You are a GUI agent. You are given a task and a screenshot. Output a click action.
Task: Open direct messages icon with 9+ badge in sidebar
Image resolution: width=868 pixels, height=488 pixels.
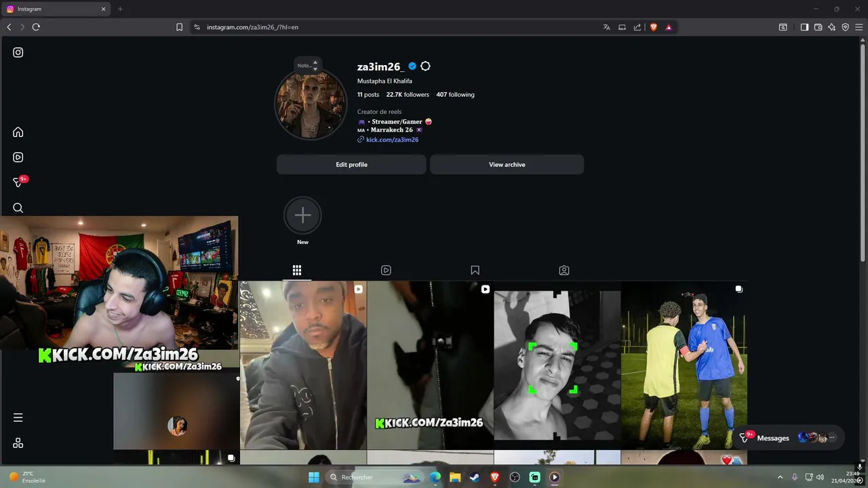[x=18, y=182]
